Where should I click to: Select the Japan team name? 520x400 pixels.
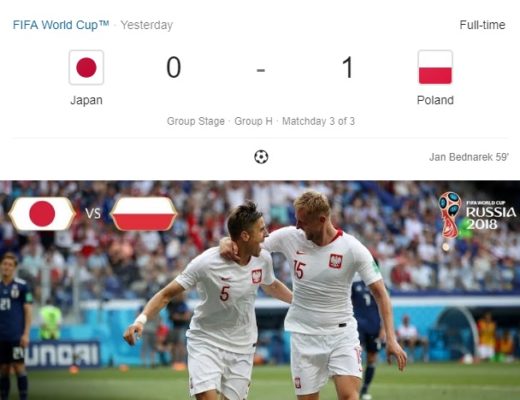pos(86,100)
